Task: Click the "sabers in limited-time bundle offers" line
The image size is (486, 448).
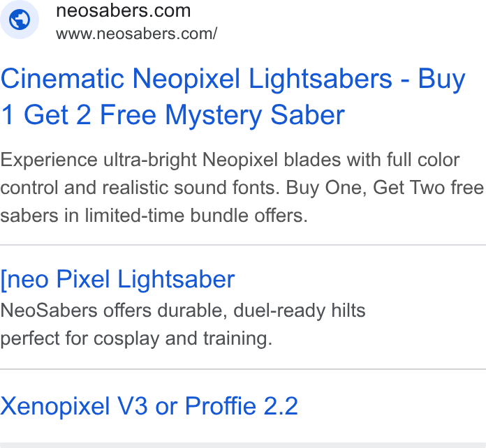Action: (154, 216)
